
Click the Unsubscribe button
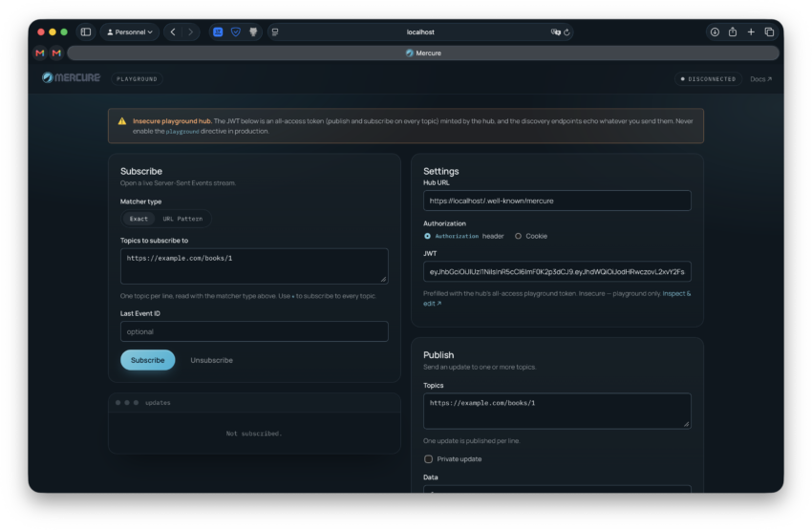(x=211, y=360)
